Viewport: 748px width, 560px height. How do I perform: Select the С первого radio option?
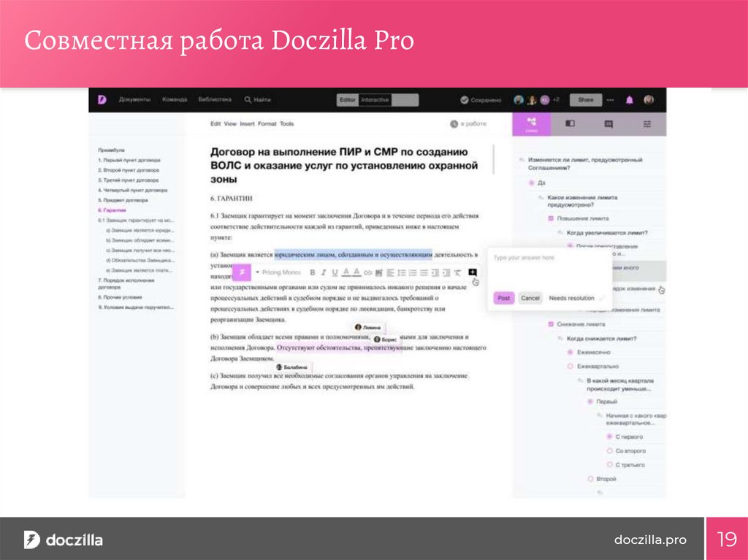tap(609, 437)
